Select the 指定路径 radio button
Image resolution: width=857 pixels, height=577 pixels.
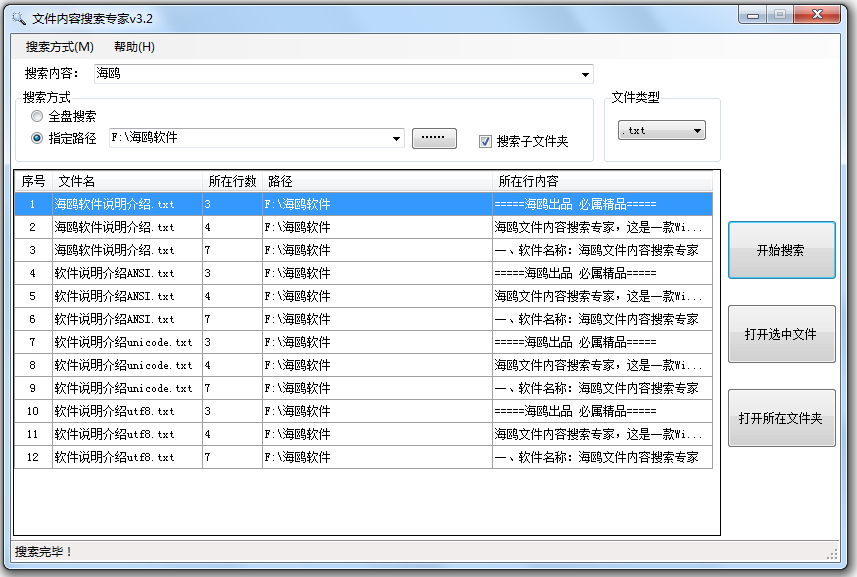38,139
